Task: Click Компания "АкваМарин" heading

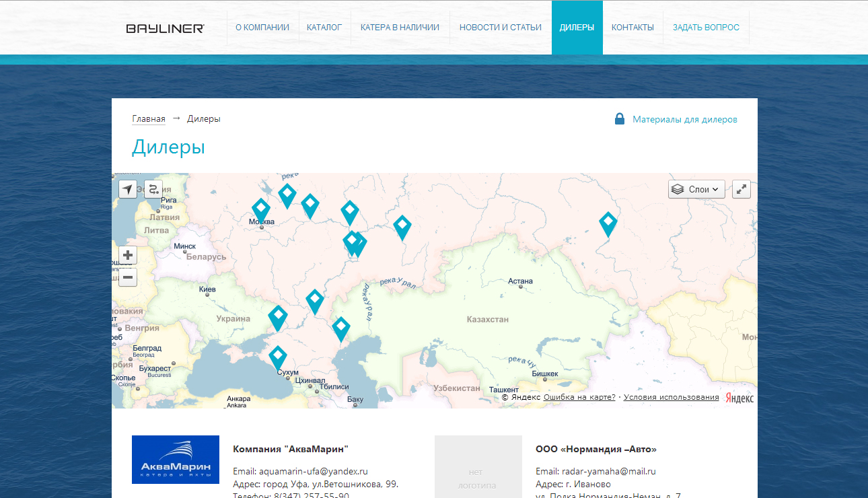Action: point(291,449)
